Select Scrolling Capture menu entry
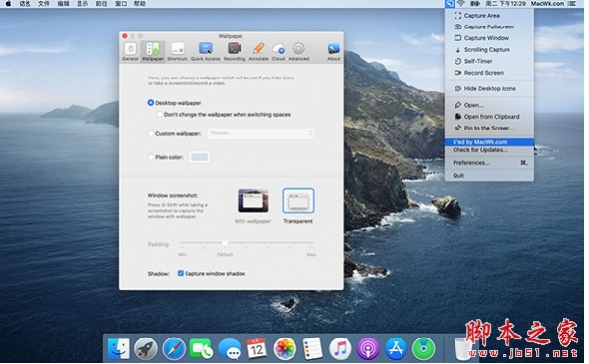 [489, 49]
